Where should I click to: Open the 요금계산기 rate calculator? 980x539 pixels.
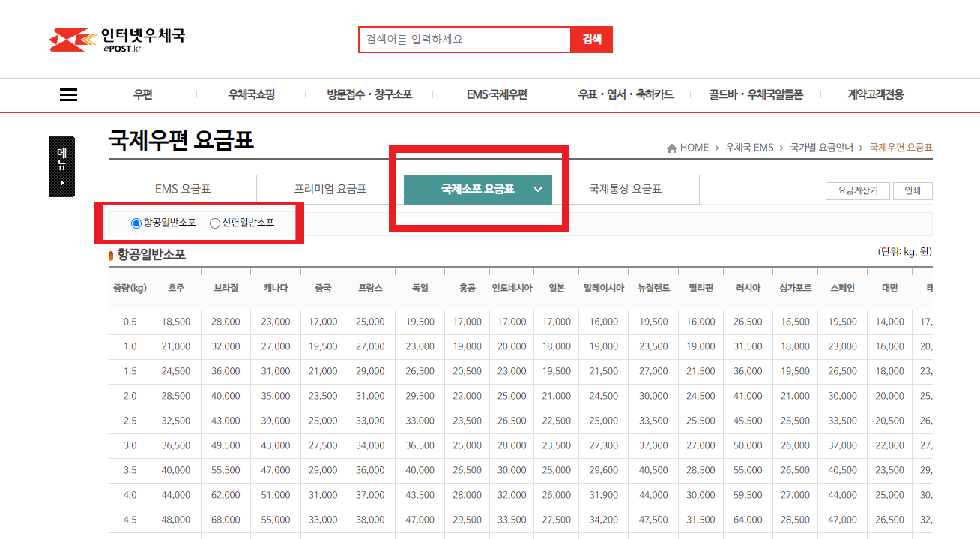857,191
